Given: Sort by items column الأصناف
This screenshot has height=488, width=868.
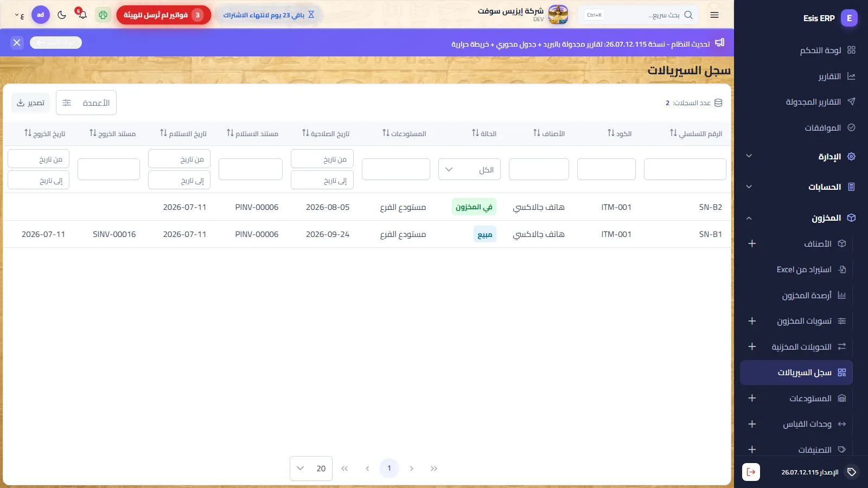Looking at the screenshot, I should (549, 133).
